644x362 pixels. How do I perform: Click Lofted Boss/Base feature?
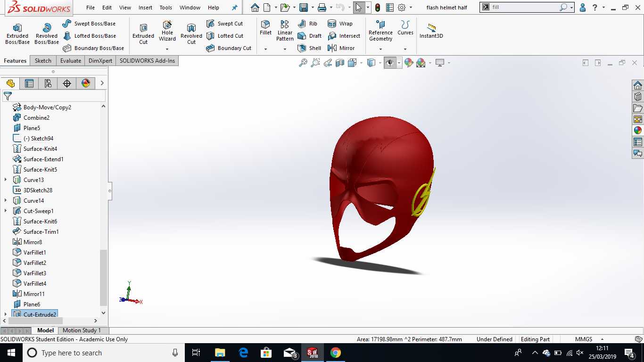(89, 36)
